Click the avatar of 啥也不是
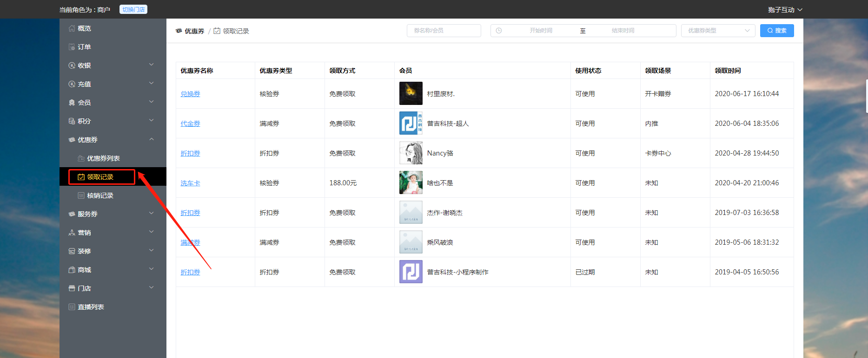 [411, 182]
